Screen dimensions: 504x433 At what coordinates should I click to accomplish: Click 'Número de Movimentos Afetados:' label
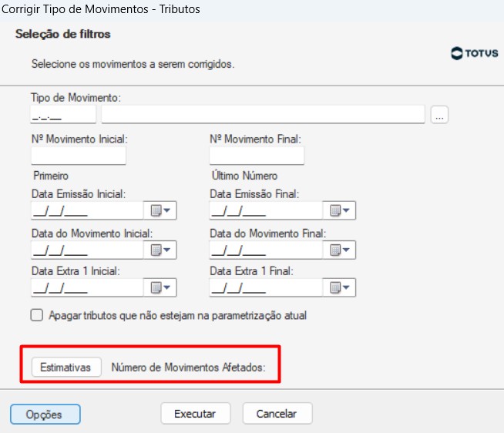(x=189, y=367)
